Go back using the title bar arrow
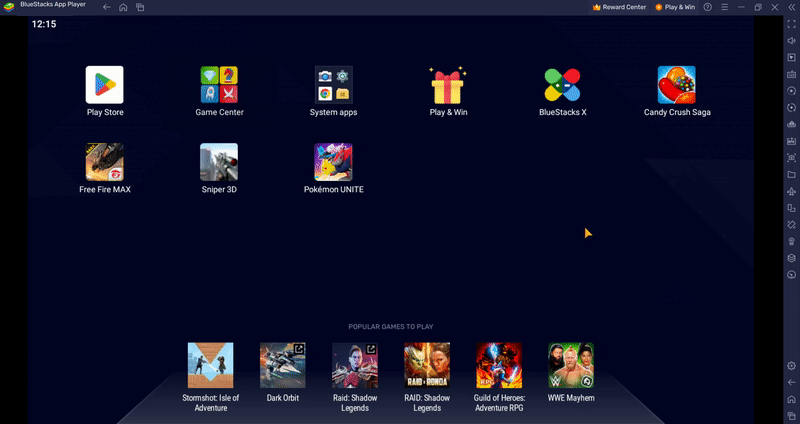Viewport: 800px width, 424px height. click(x=106, y=7)
